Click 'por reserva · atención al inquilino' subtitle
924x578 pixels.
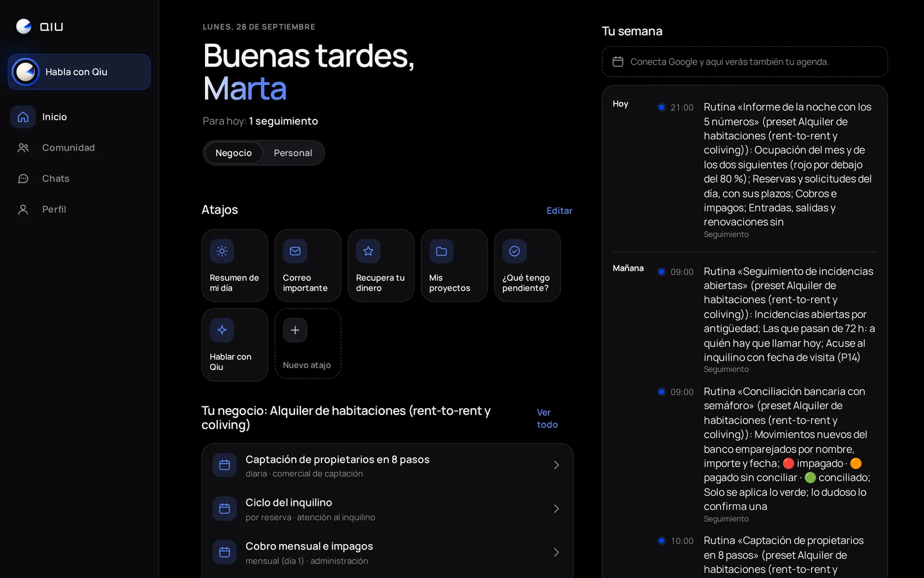pos(310,517)
